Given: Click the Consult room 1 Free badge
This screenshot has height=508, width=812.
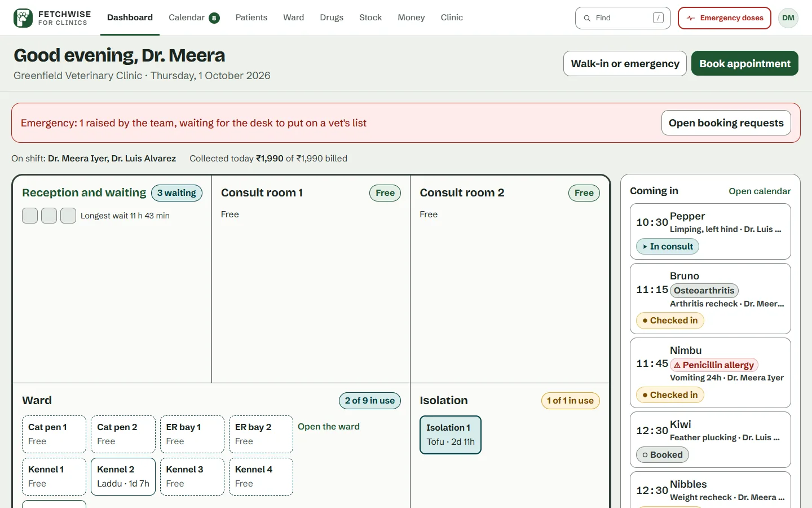Looking at the screenshot, I should pyautogui.click(x=385, y=193).
